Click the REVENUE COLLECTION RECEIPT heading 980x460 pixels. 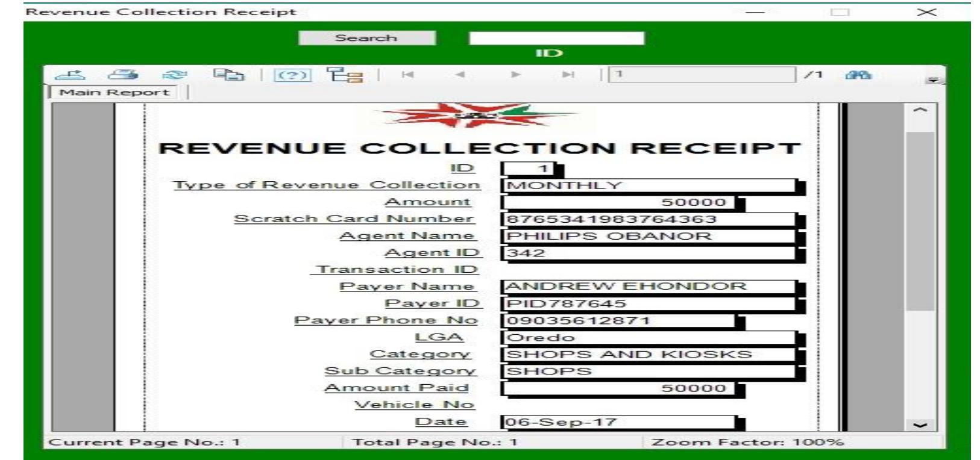(x=480, y=148)
